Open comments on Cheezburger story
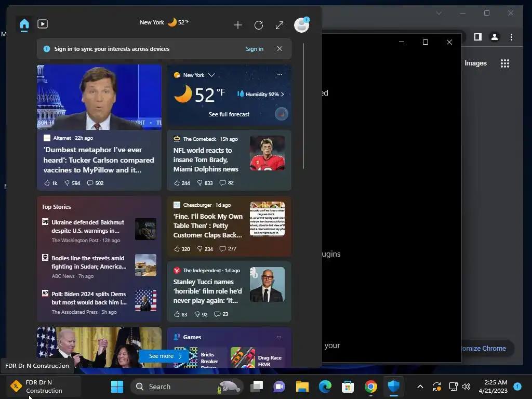Image resolution: width=532 pixels, height=399 pixels. point(228,249)
